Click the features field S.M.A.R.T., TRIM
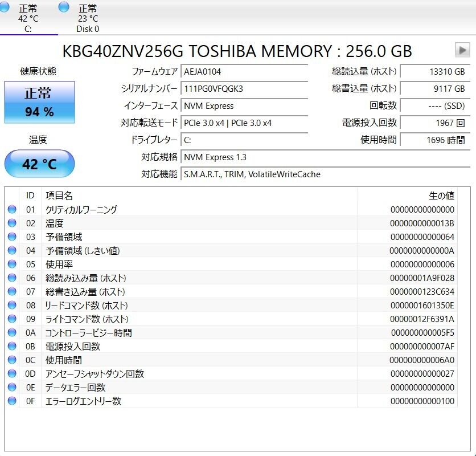This screenshot has width=476, height=456. click(x=326, y=174)
